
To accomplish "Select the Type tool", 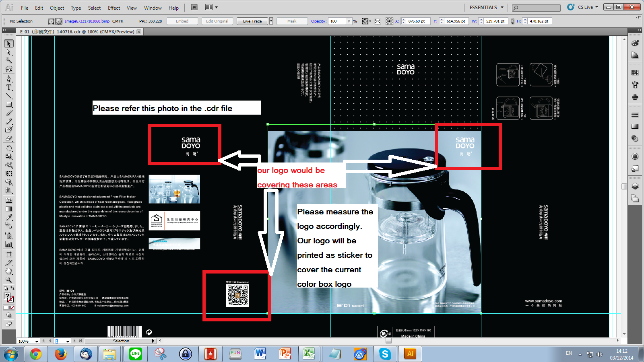I will coord(8,87).
